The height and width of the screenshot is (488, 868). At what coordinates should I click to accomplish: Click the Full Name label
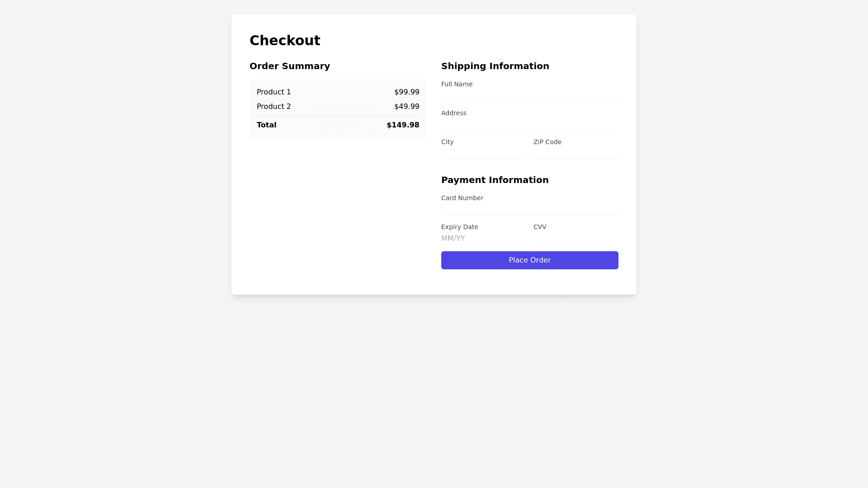(457, 84)
